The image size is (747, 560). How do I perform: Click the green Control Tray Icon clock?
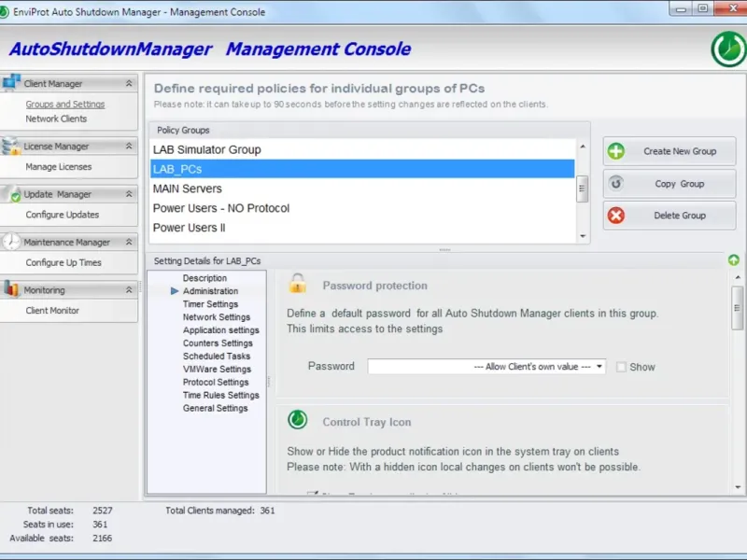(297, 420)
